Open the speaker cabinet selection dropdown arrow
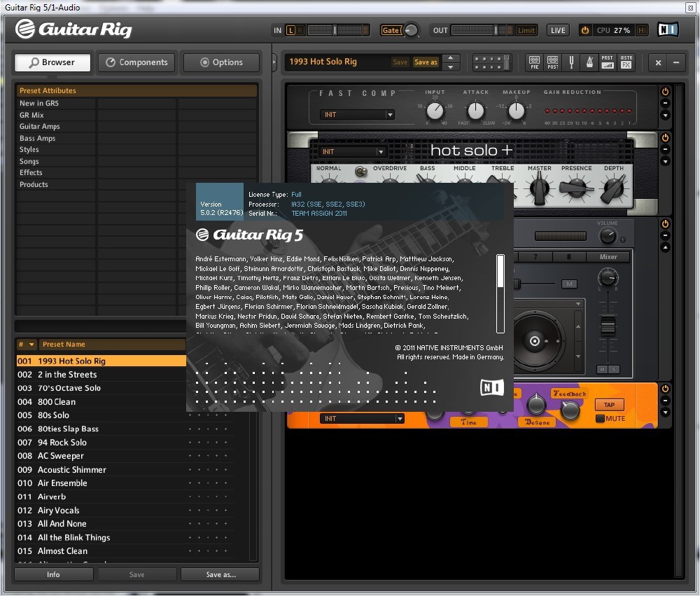The height and width of the screenshot is (596, 700). [x=578, y=304]
